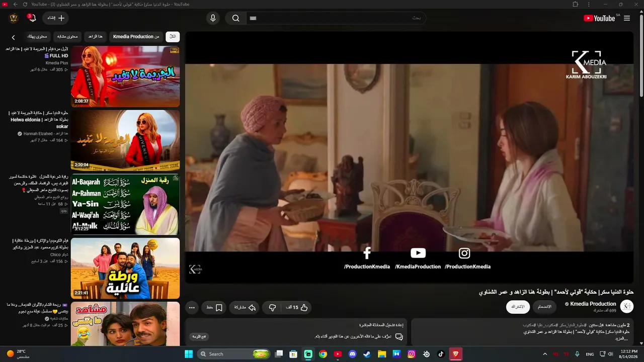Open Brave browser from taskbar
Screen dimensions: 644x362
pos(456,354)
